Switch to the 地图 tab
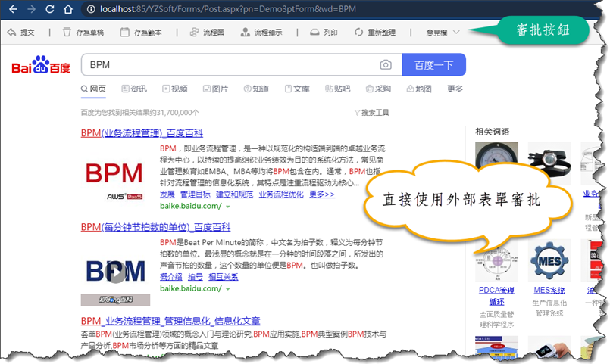 point(419,89)
